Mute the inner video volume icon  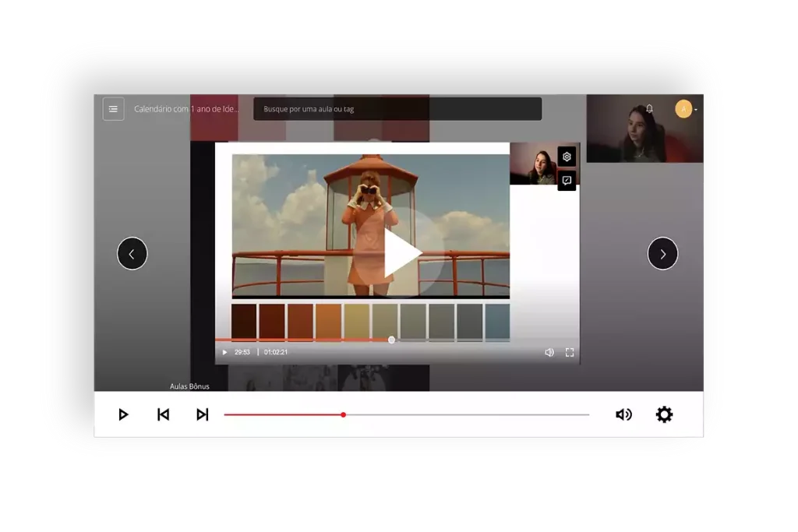click(x=549, y=352)
